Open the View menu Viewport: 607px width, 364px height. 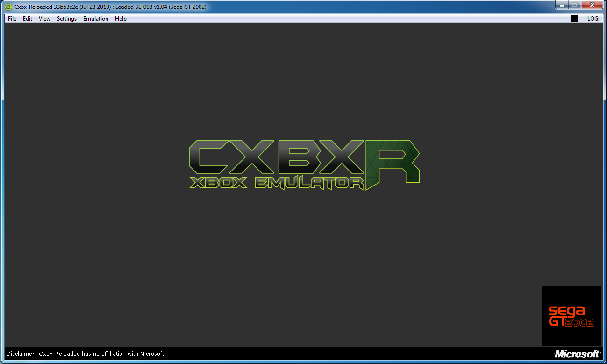click(45, 19)
